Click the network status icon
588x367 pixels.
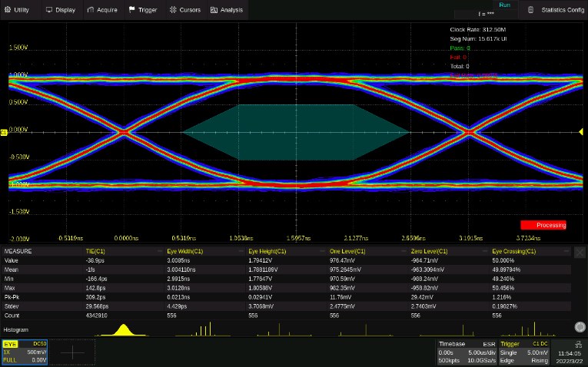pos(578,344)
